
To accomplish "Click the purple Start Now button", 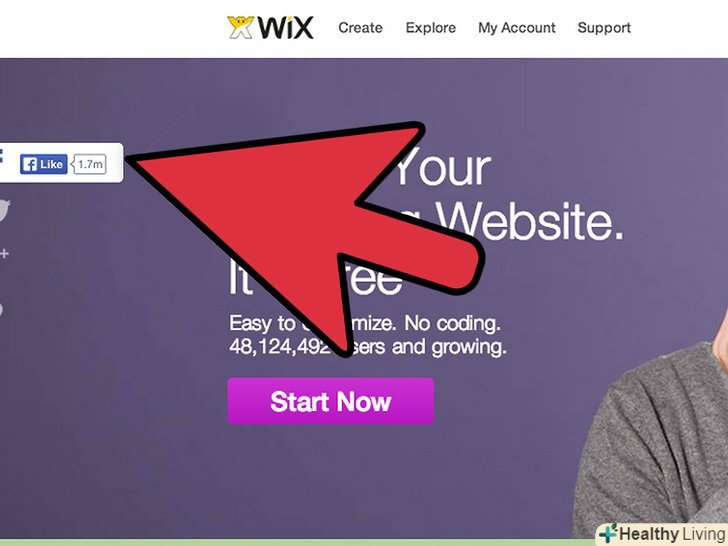I will coord(331,401).
